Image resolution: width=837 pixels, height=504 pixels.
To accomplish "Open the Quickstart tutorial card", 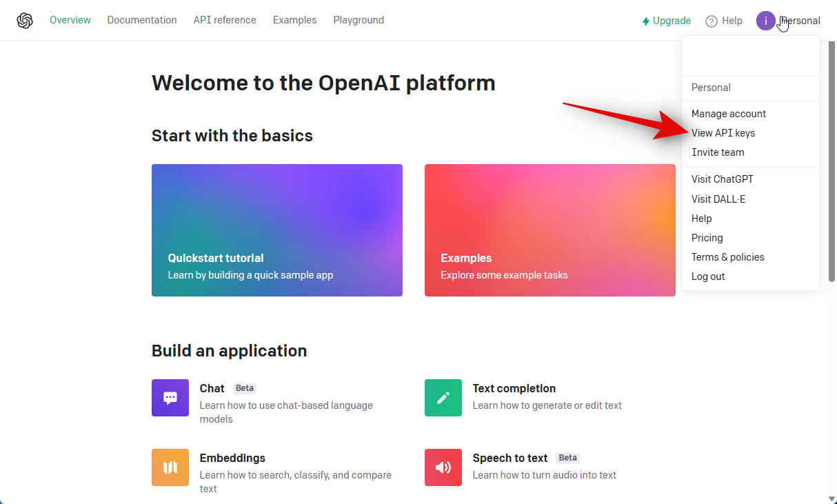I will point(277,230).
